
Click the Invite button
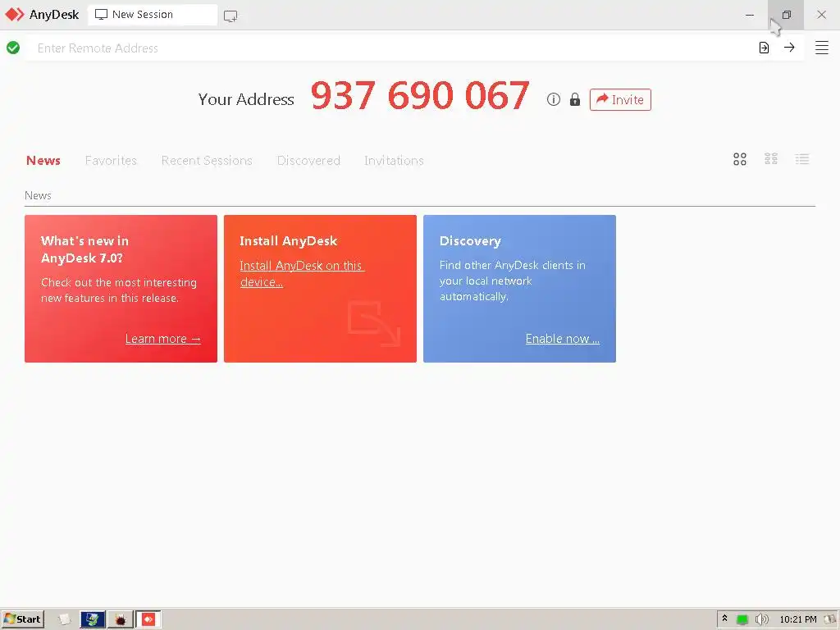[620, 99]
